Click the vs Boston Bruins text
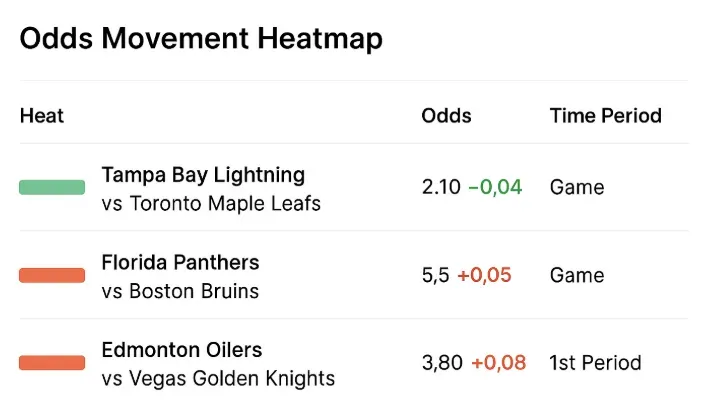Viewport: 702px width, 407px height. click(180, 292)
